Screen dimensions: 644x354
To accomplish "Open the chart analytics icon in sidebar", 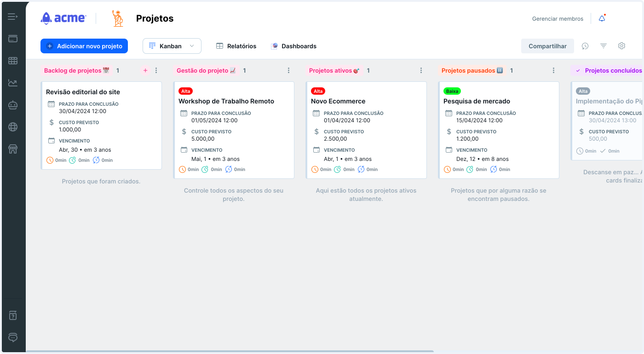I will [13, 83].
